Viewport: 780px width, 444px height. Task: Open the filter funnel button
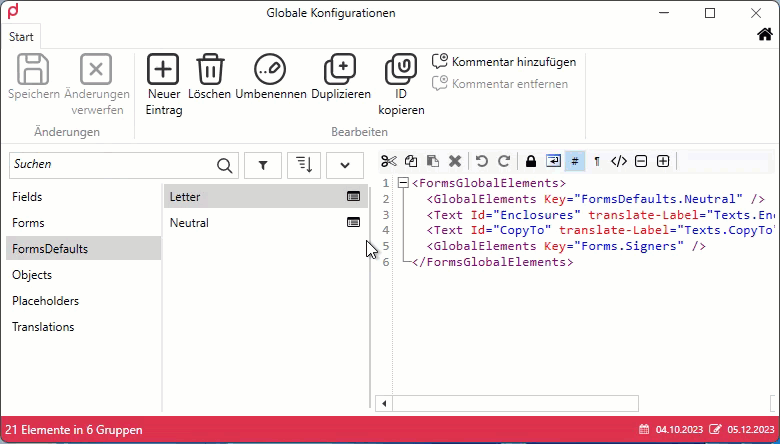coord(263,165)
